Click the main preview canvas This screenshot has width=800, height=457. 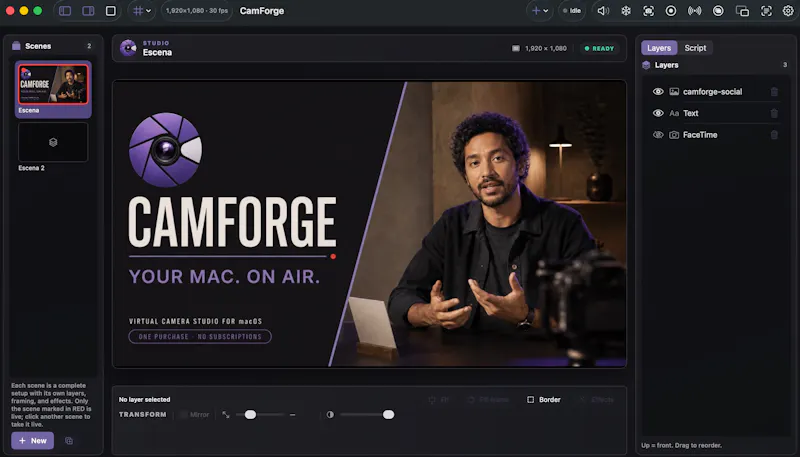369,223
